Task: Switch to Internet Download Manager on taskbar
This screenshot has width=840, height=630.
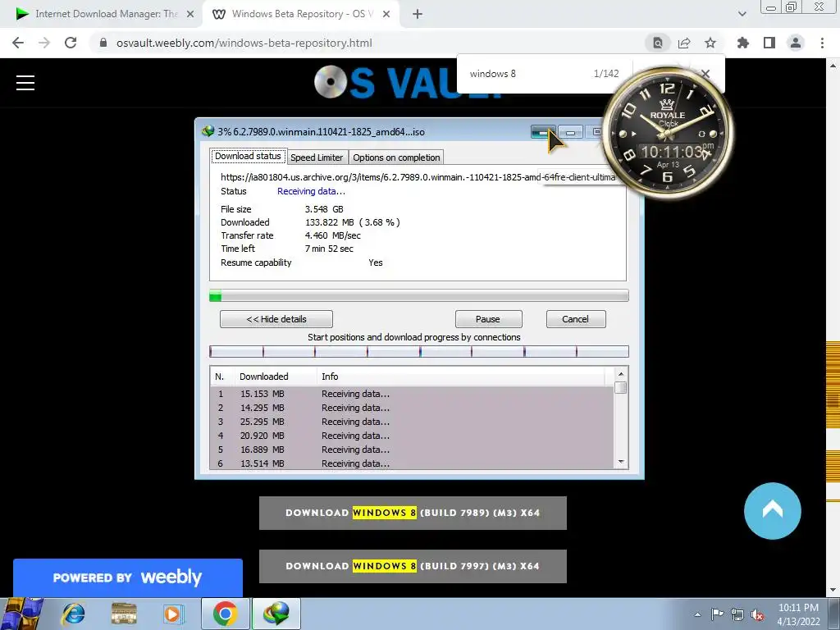Action: [x=276, y=614]
